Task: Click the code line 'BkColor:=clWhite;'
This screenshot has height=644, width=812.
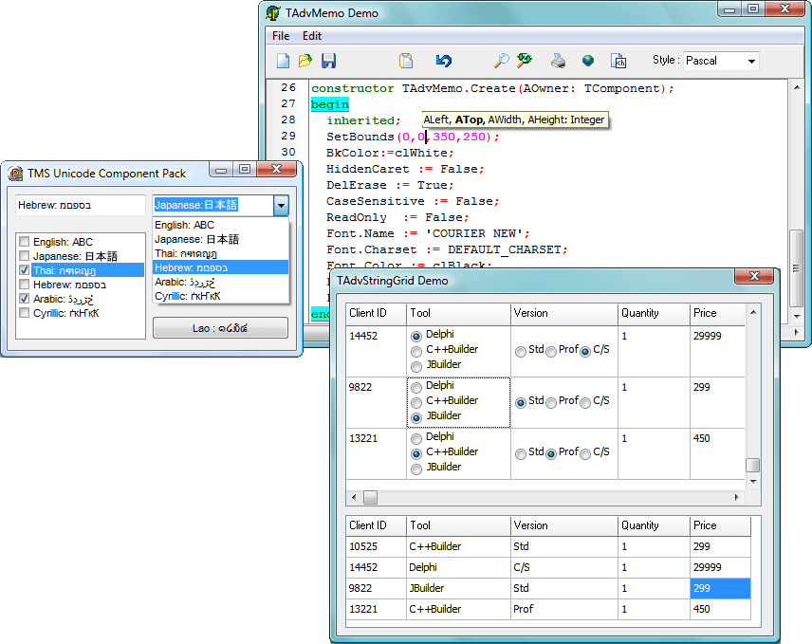Action: click(390, 153)
